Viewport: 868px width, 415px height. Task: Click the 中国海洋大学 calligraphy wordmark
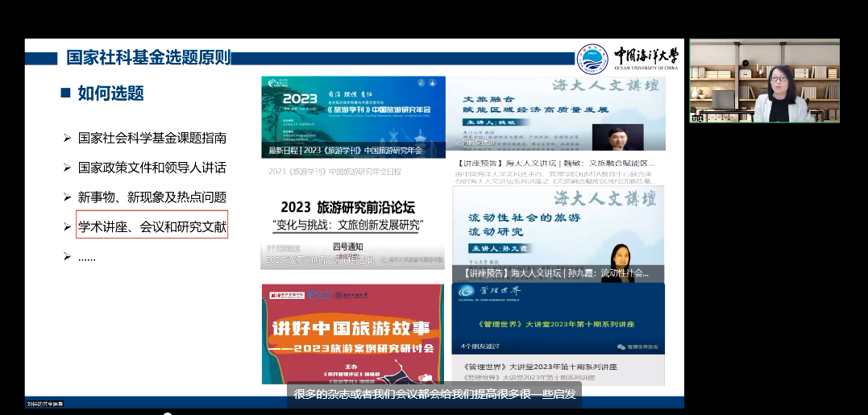point(646,56)
